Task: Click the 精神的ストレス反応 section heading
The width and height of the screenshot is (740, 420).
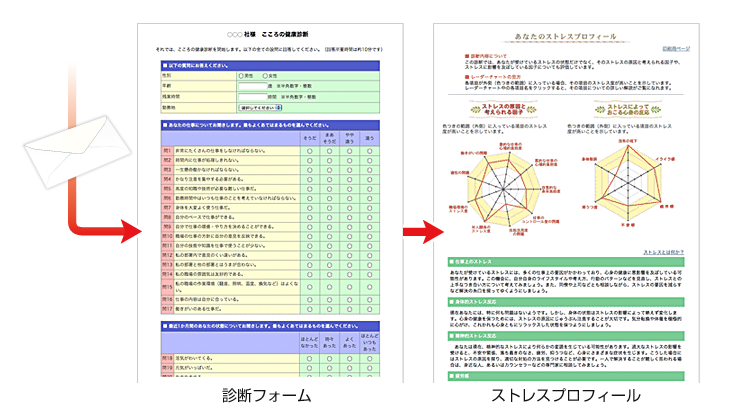Action: tap(566, 336)
